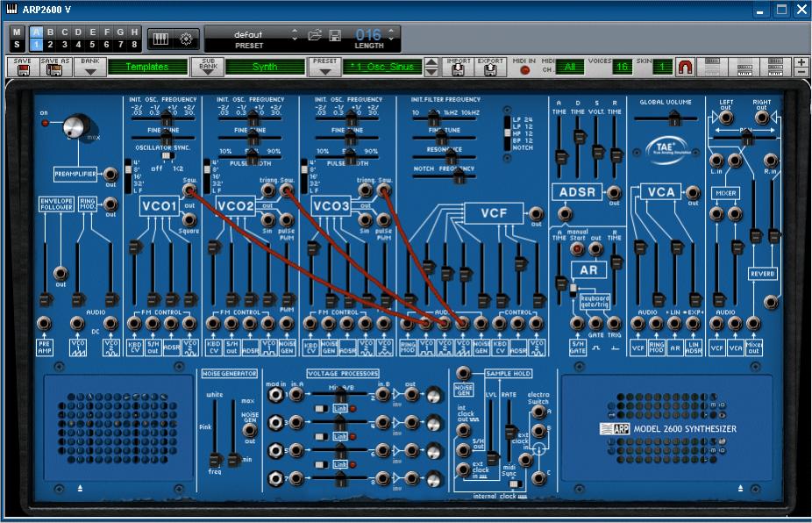
Task: Select the third panel layout view icon
Action: pos(775,67)
